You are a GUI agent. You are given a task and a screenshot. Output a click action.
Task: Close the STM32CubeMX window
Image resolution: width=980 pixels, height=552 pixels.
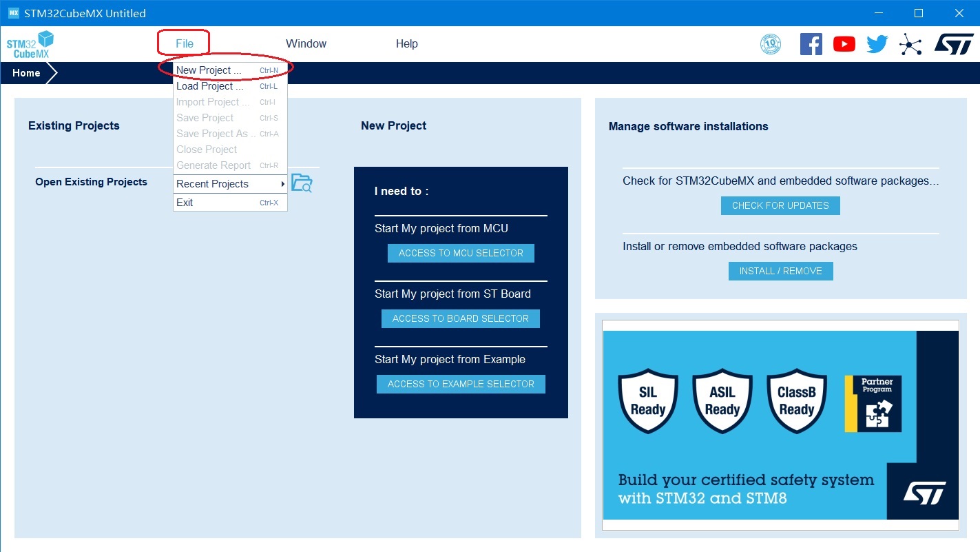click(x=959, y=13)
